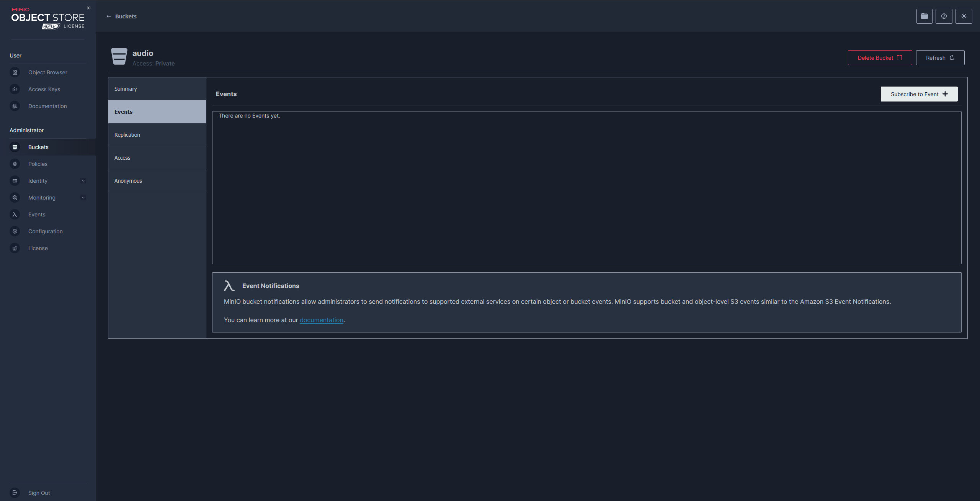
Task: Select the Events tab in bucket panel
Action: point(157,112)
